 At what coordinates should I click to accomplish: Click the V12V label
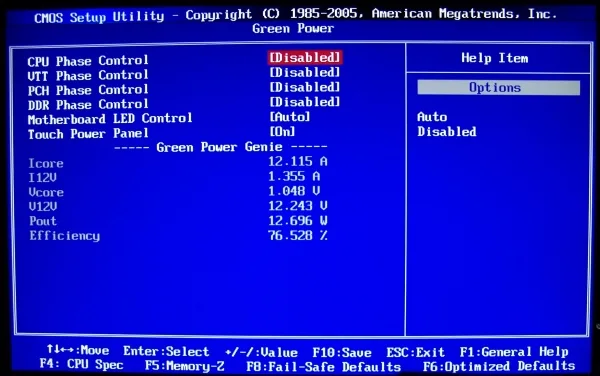42,207
